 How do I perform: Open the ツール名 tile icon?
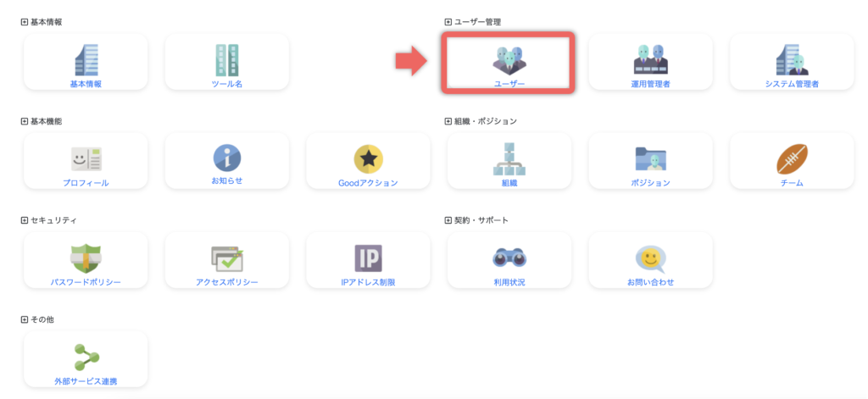pyautogui.click(x=226, y=59)
